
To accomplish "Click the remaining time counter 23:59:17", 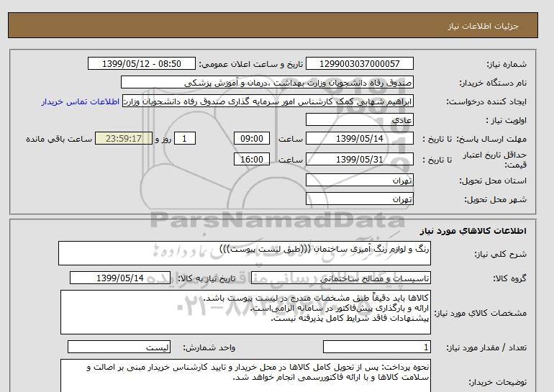I will click(124, 138).
